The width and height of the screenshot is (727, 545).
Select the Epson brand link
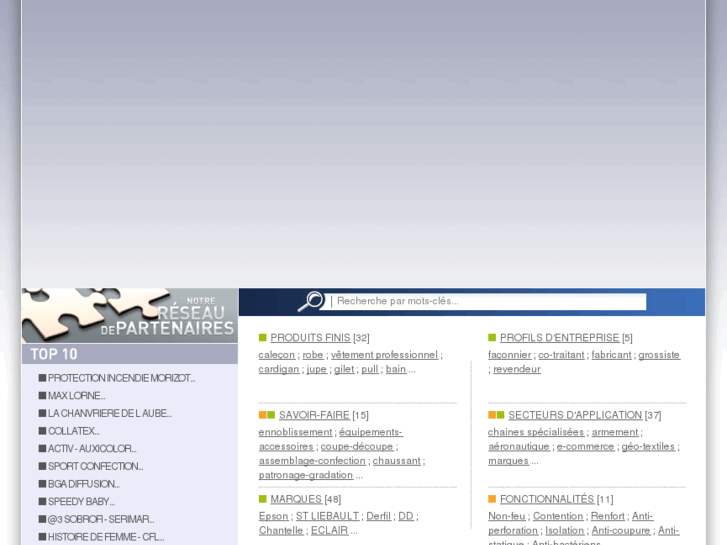tap(274, 516)
